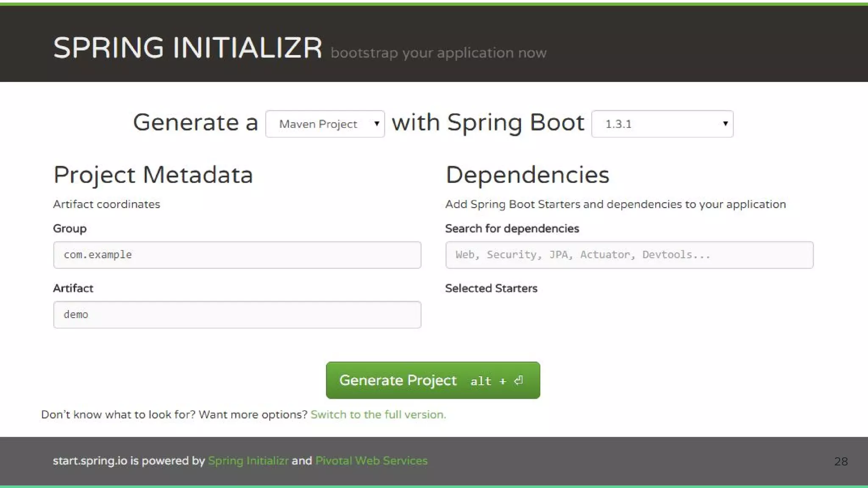Image resolution: width=868 pixels, height=488 pixels.
Task: Focus the Group field containing com.example
Action: [x=237, y=255]
